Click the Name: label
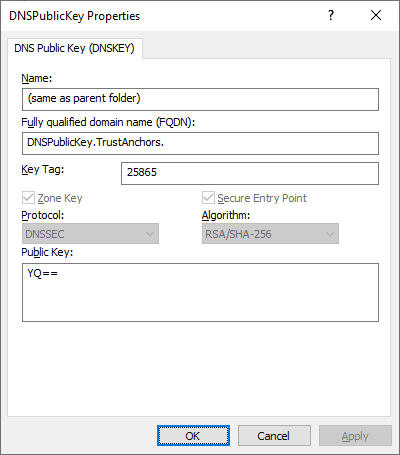Image resolution: width=400 pixels, height=455 pixels. pyautogui.click(x=37, y=78)
